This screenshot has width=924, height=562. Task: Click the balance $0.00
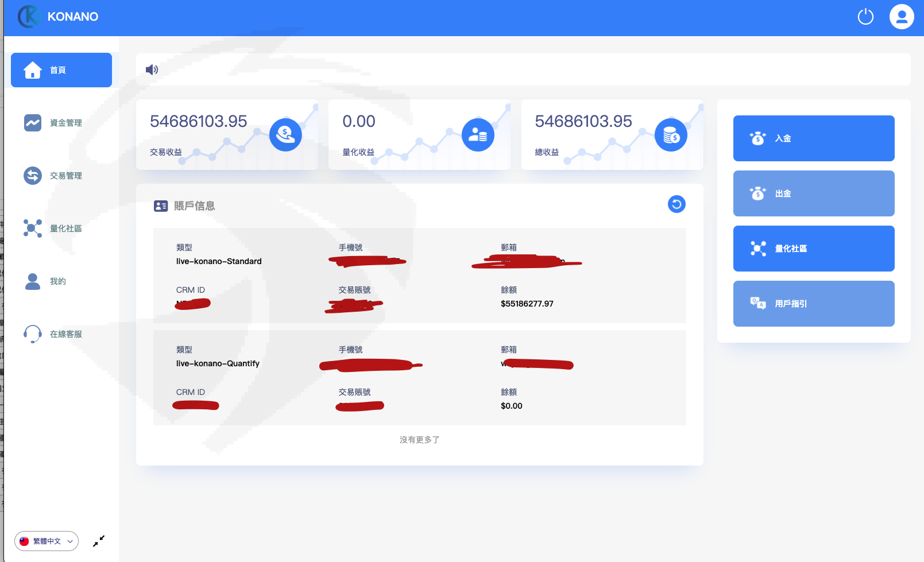click(512, 406)
